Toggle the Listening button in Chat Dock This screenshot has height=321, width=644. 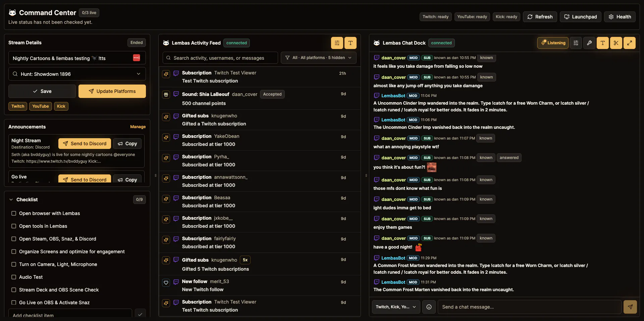tap(553, 43)
